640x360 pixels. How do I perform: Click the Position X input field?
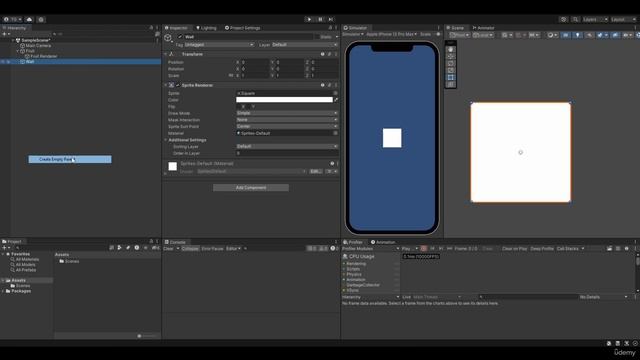point(255,62)
